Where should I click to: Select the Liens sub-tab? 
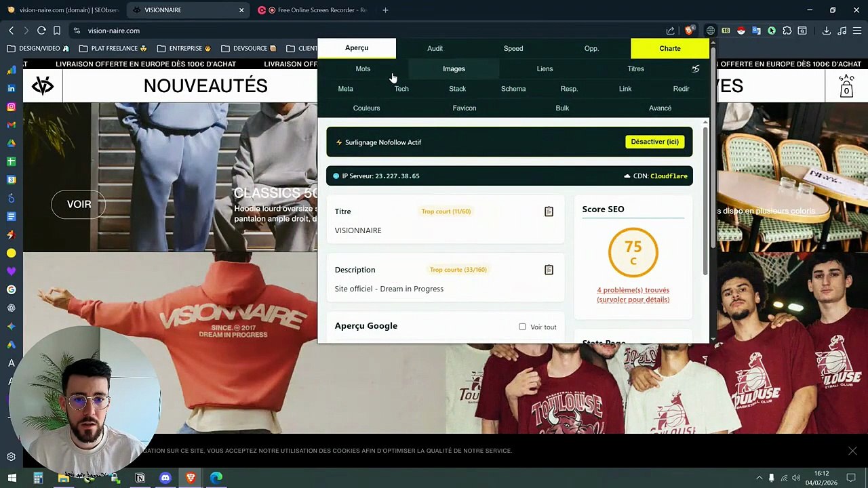click(545, 68)
